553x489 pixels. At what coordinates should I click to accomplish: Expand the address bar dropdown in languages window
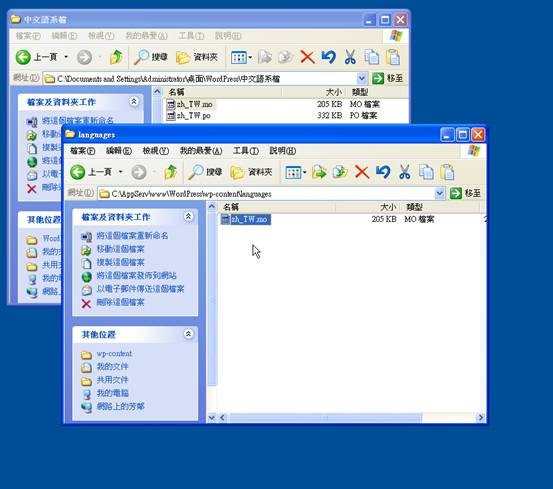(439, 193)
